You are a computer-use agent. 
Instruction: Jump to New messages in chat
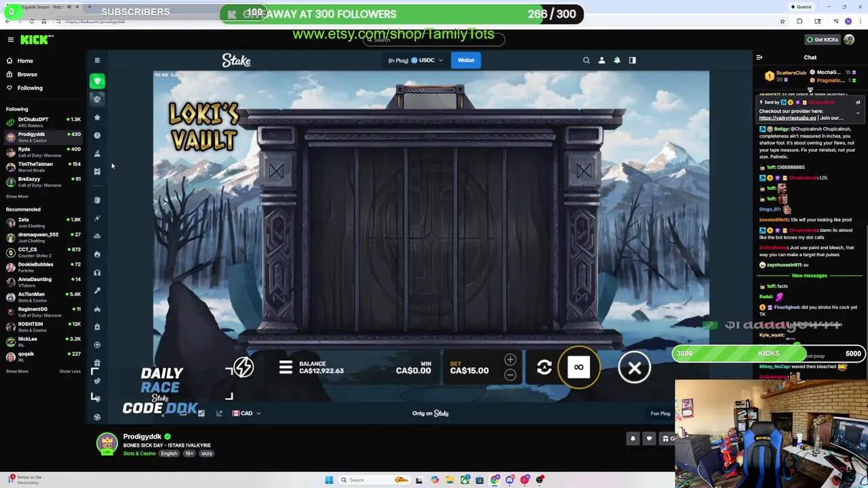pos(810,276)
